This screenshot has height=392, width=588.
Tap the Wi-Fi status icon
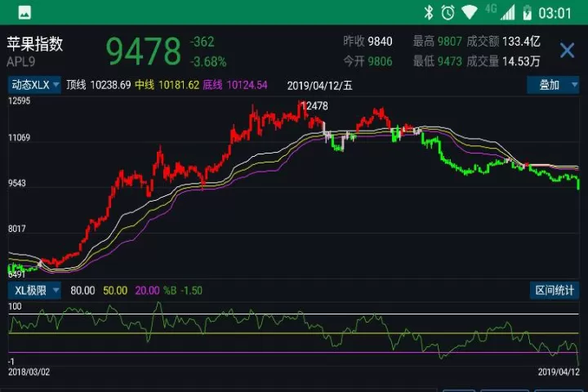click(469, 12)
